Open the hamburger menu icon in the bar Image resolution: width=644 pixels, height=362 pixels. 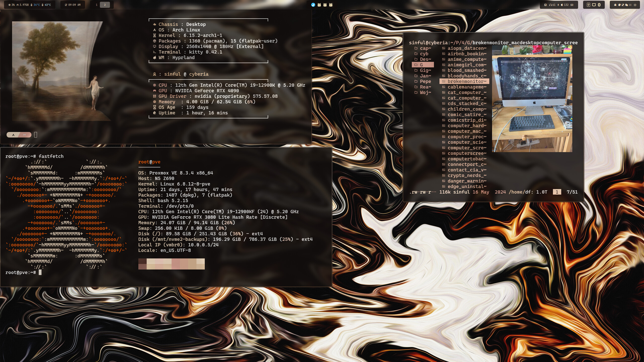[630, 5]
